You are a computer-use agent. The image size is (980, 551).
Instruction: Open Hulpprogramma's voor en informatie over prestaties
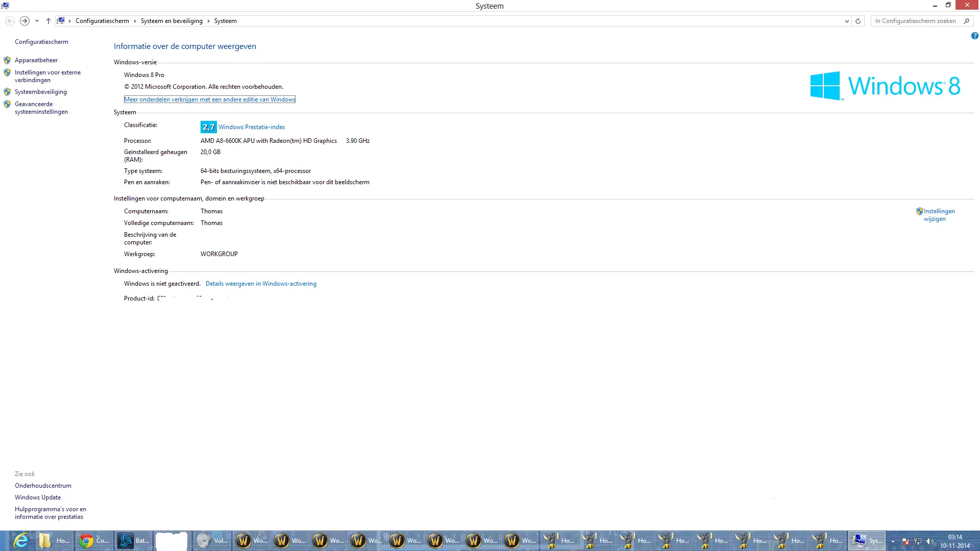(51, 513)
